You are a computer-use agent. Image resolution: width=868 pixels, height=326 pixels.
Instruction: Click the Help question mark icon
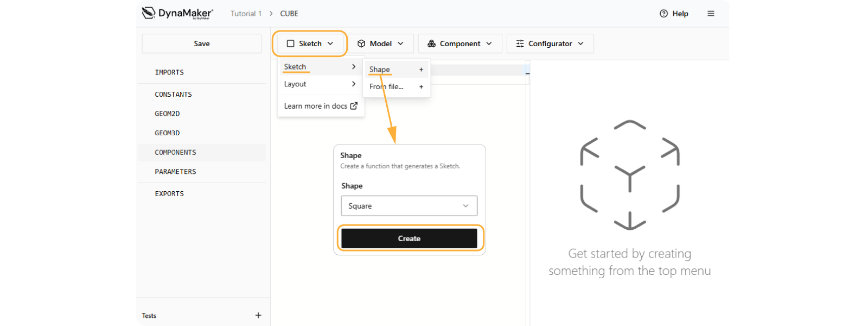[x=663, y=14]
